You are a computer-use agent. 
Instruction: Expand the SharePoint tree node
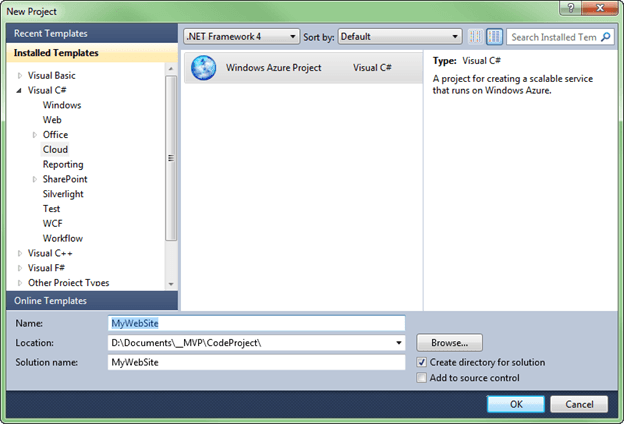tap(34, 179)
